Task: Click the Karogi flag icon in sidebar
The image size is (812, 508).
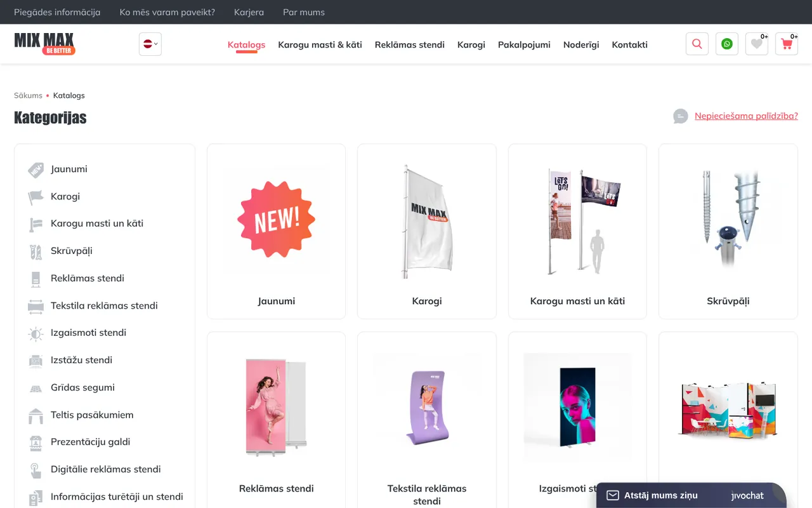Action: click(36, 197)
